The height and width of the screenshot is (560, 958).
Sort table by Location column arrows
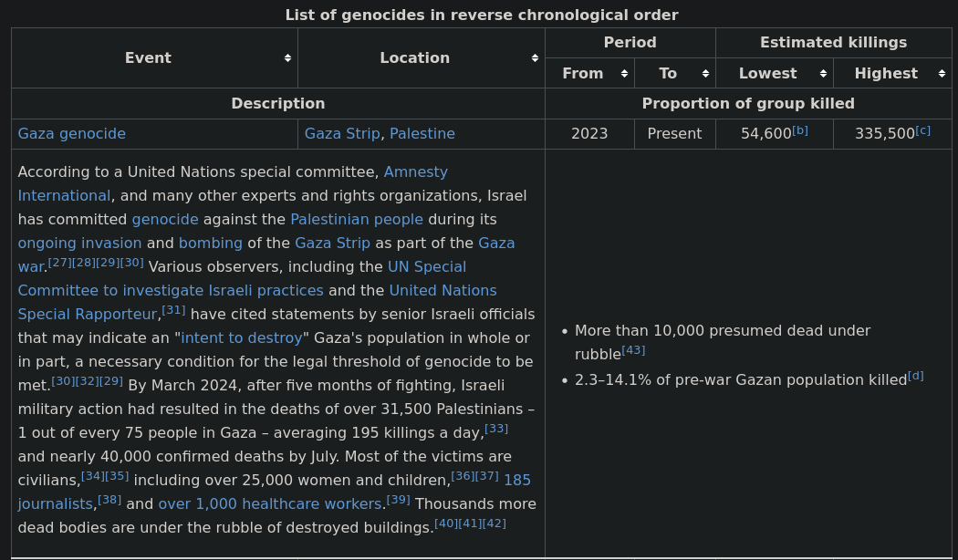(x=535, y=58)
